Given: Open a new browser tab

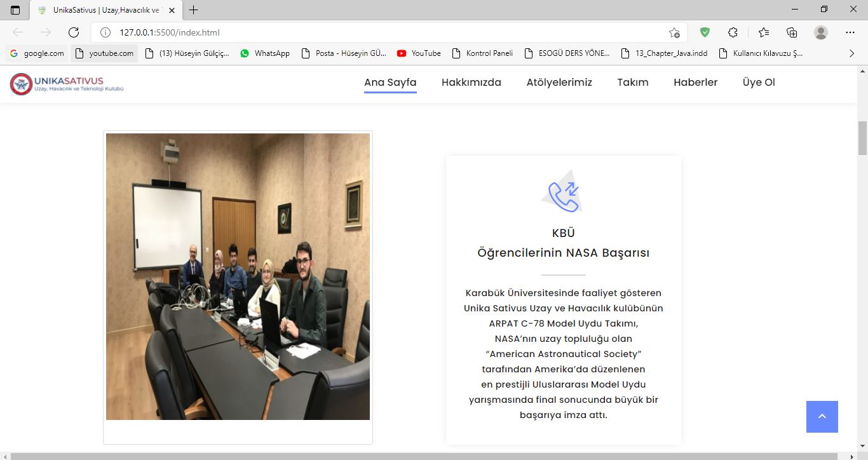Looking at the screenshot, I should point(193,10).
